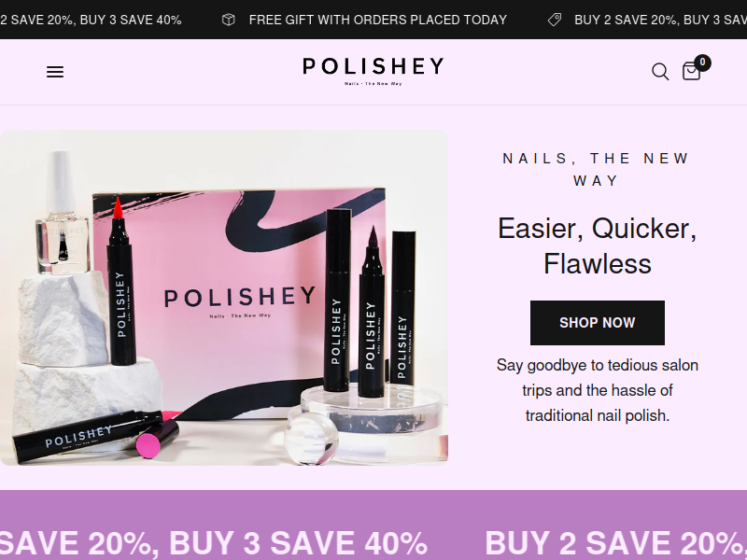
Task: Click the cart count badge showing 0
Action: [x=702, y=63]
